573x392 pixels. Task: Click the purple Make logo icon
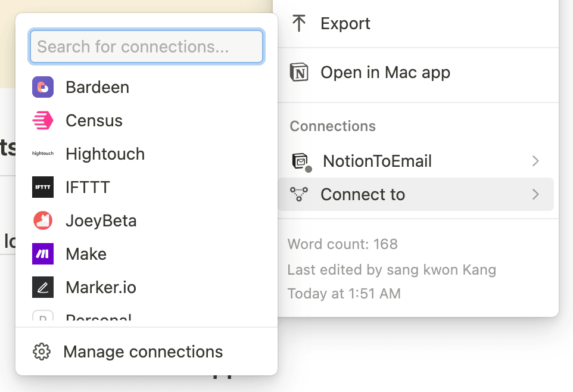tap(43, 254)
